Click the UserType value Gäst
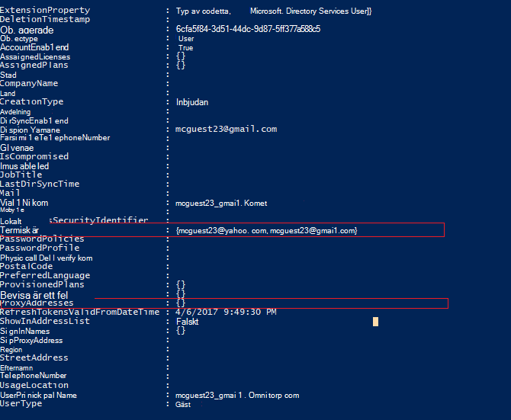The height and width of the screenshot is (420, 511). pos(183,405)
